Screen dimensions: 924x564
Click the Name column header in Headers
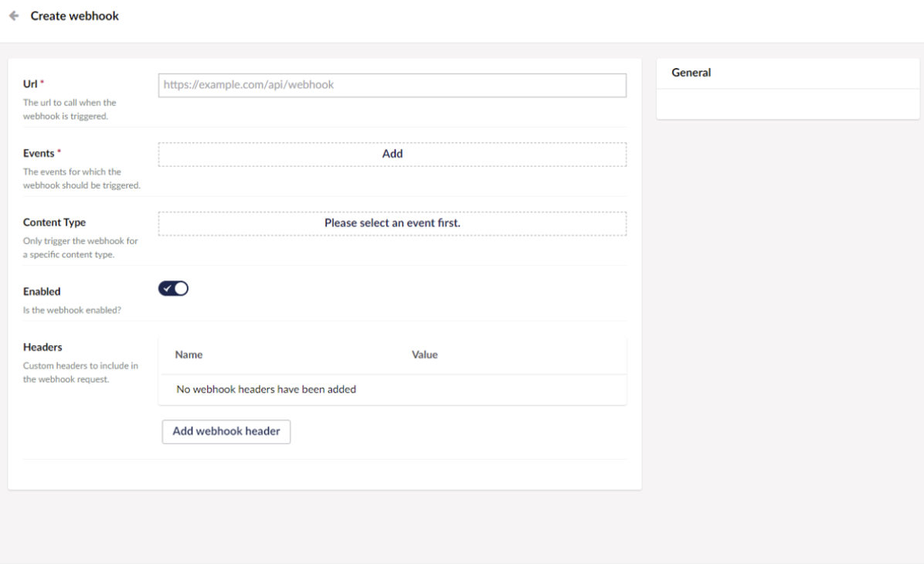(x=190, y=354)
